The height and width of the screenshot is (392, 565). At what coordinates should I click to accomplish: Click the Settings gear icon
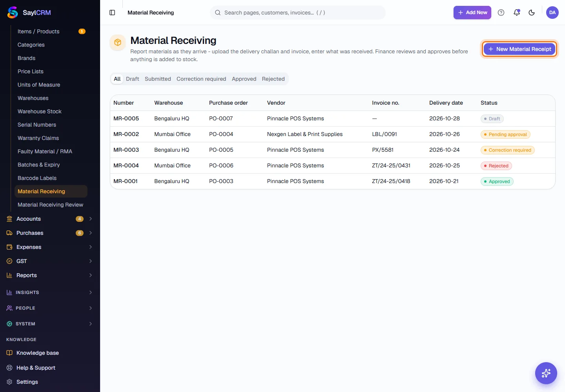(9, 382)
